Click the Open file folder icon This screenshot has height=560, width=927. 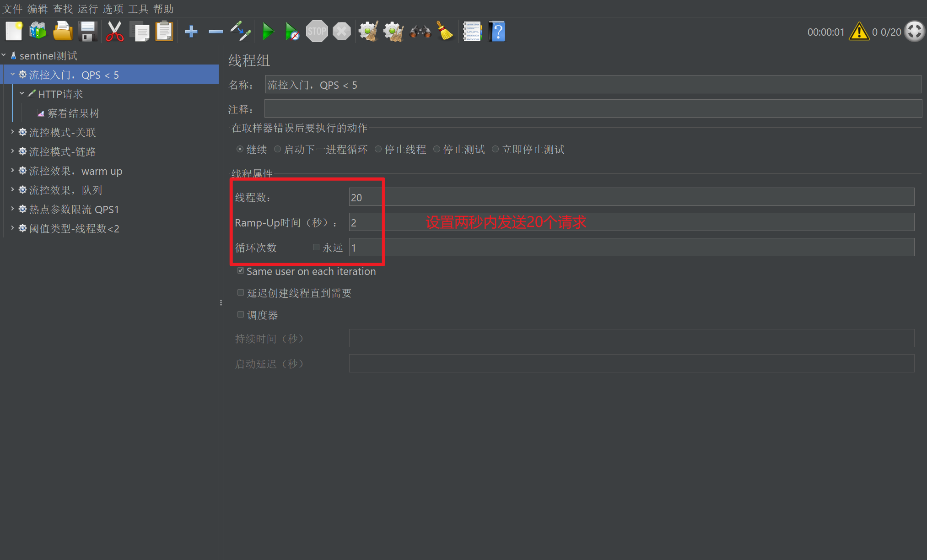(63, 32)
